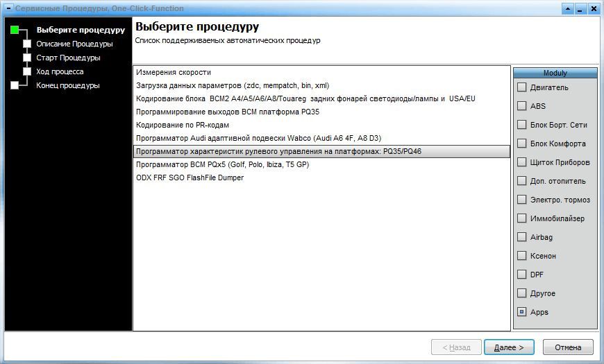Toggle the Apps module checkbox
The image size is (604, 364).
click(521, 312)
